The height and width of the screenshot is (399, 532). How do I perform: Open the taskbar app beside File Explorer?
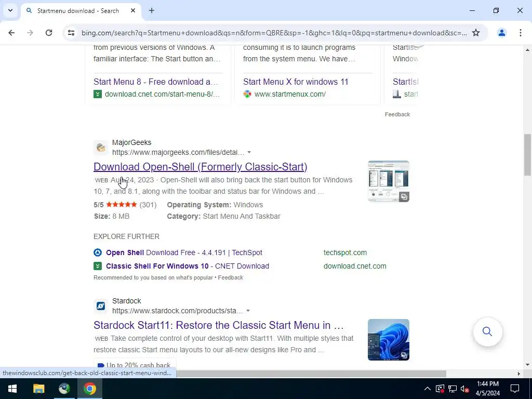[x=64, y=389]
